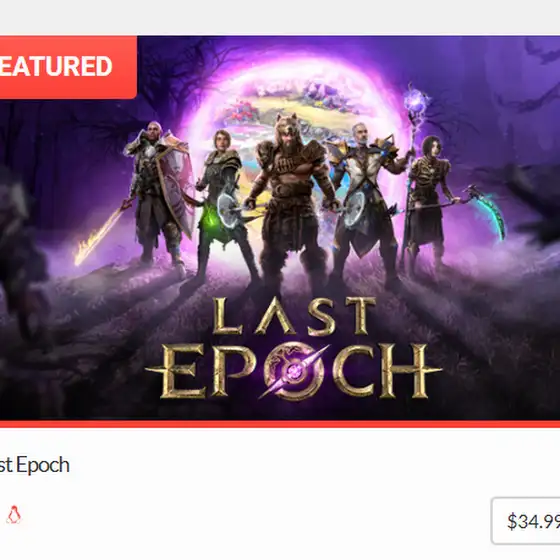Open the Last Epoch title link
Screen dimensions: 560x560
34,465
